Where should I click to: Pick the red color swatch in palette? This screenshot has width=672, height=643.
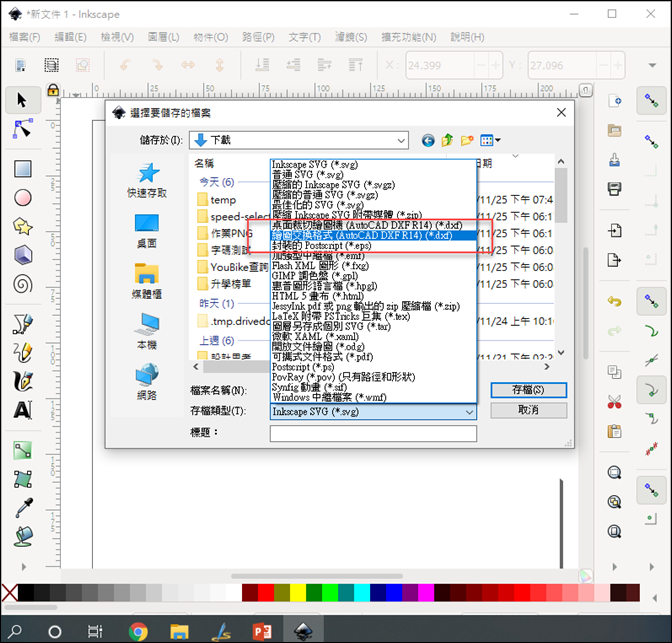click(x=266, y=593)
